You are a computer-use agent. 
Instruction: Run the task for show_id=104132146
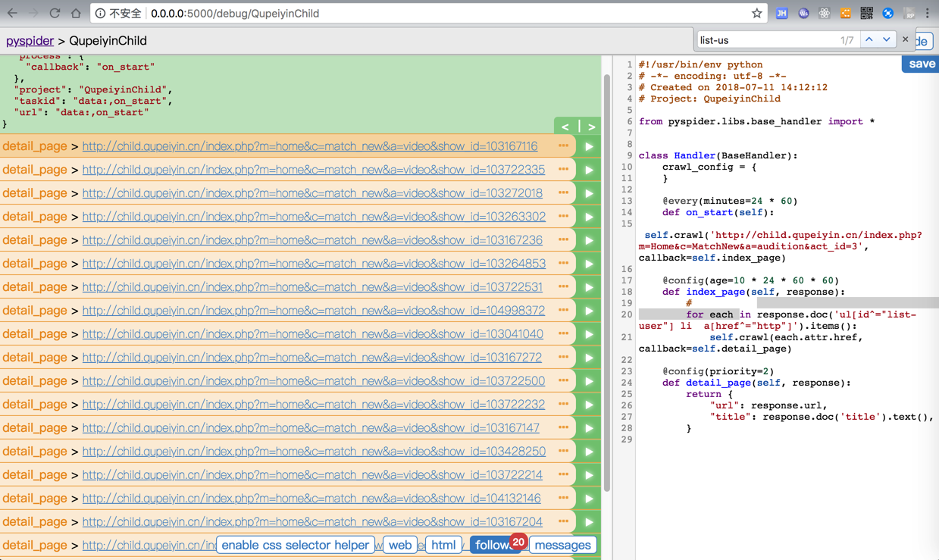point(589,499)
